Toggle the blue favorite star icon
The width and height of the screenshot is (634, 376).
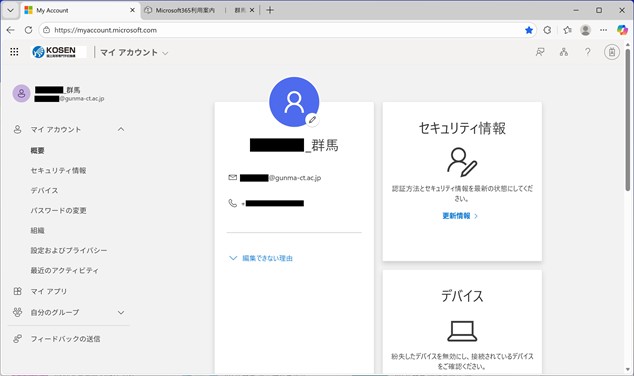(529, 30)
